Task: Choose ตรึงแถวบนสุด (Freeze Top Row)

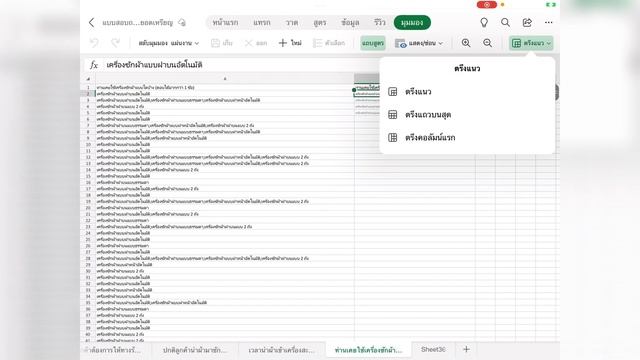Action: (x=467, y=115)
